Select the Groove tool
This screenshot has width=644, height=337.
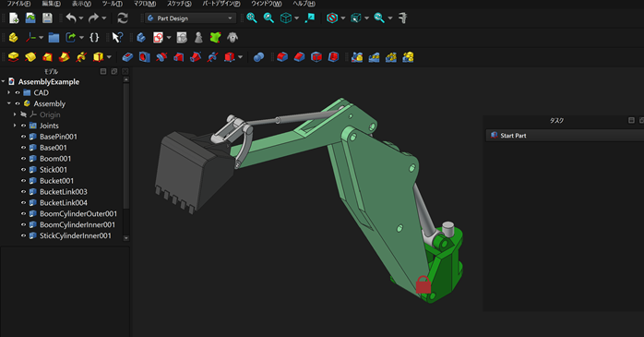point(161,56)
